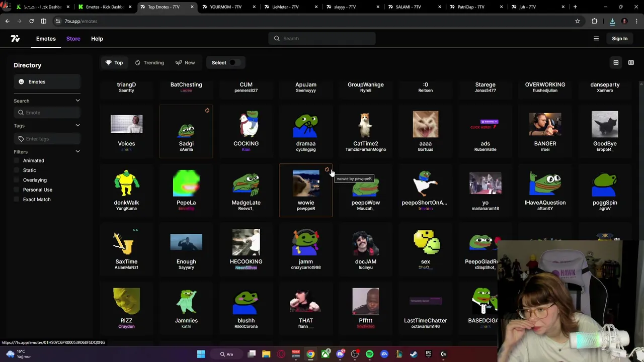Open OBS Studio from the taskbar
This screenshot has height=362, width=644.
(355, 354)
